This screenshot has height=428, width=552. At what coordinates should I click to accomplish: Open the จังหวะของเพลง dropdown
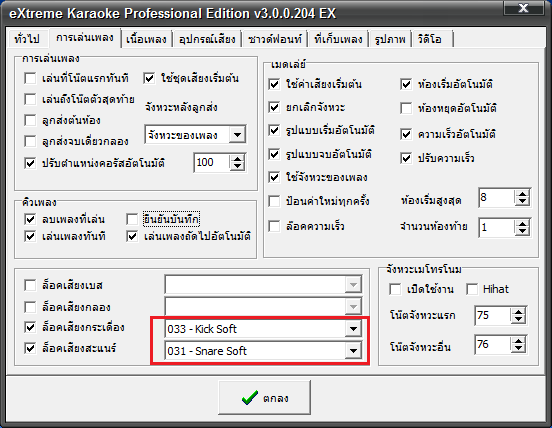(x=237, y=134)
